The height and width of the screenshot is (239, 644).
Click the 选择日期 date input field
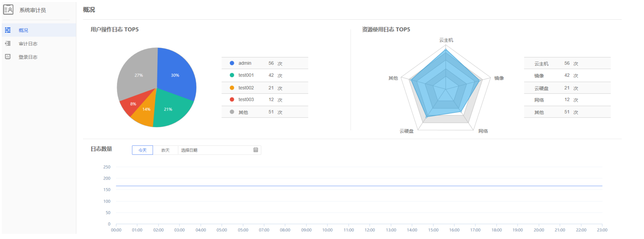(220, 150)
